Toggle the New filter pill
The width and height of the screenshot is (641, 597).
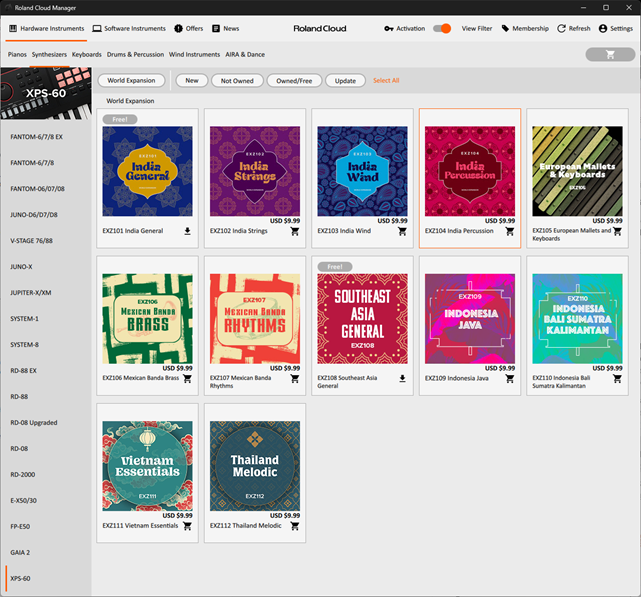pos(192,81)
